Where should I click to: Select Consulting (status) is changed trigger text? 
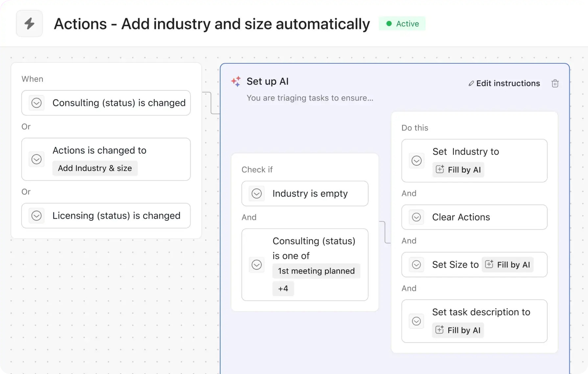pyautogui.click(x=119, y=103)
